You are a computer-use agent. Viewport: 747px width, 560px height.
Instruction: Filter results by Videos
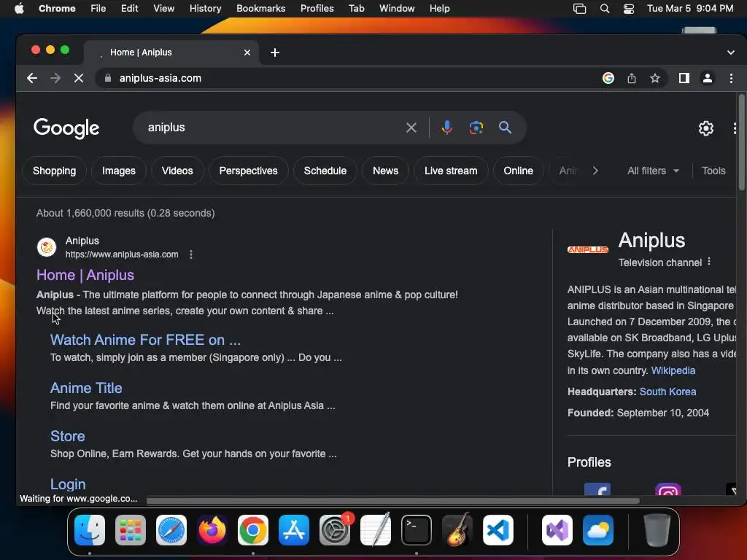point(177,171)
